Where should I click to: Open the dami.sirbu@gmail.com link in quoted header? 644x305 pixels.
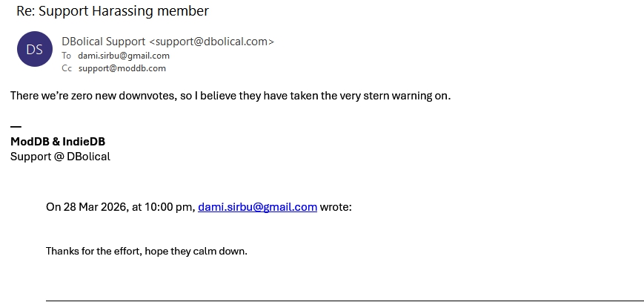(x=257, y=207)
